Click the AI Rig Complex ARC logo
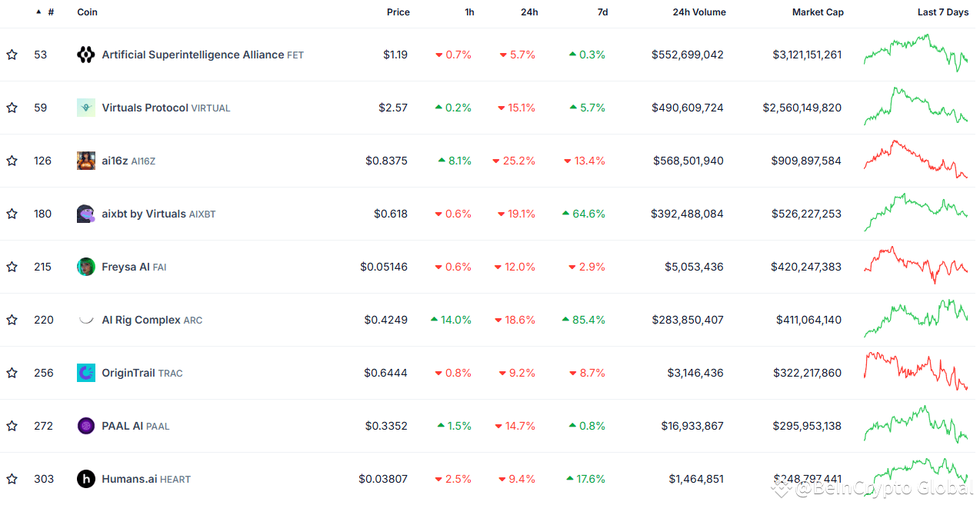The image size is (980, 505). 86,320
